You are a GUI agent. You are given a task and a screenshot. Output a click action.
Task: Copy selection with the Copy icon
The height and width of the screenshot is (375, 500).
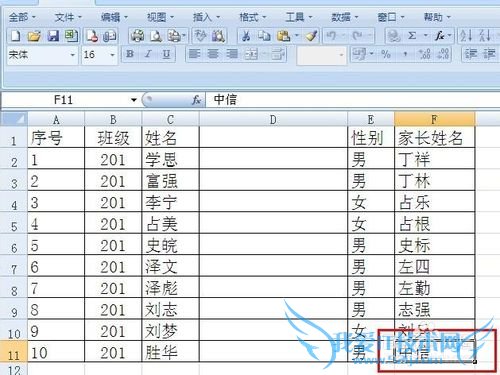click(264, 36)
